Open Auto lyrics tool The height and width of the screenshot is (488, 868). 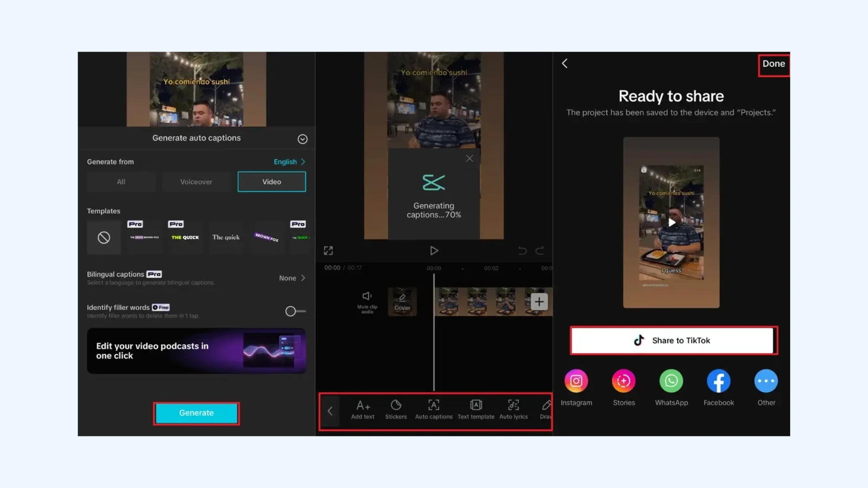click(x=514, y=410)
